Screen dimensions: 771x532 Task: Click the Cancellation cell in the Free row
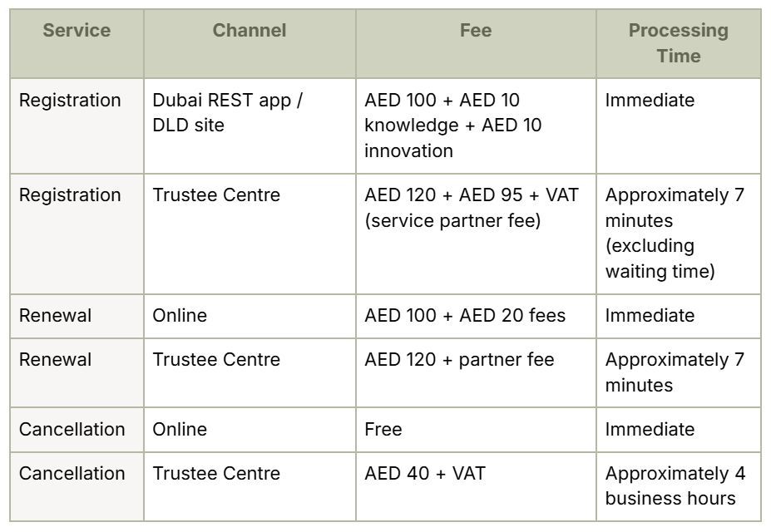tap(72, 430)
